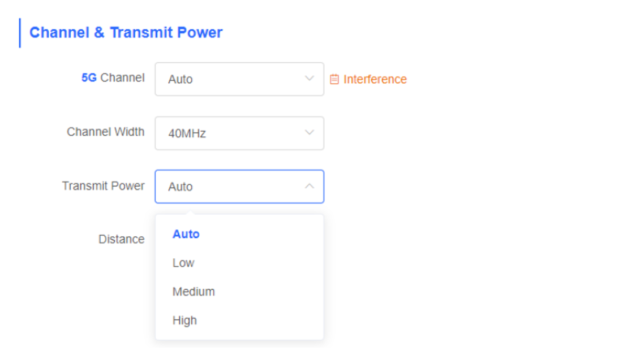
Task: Click the Channel & Transmit Power heading
Action: (x=126, y=32)
